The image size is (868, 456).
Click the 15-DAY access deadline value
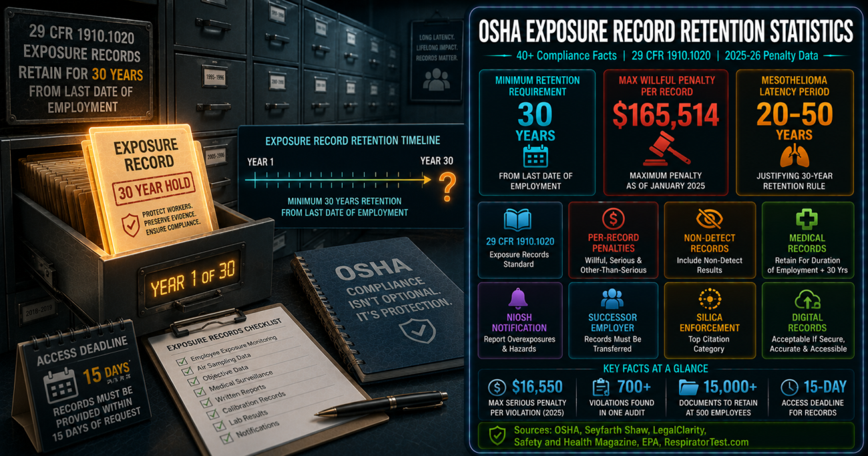825,387
